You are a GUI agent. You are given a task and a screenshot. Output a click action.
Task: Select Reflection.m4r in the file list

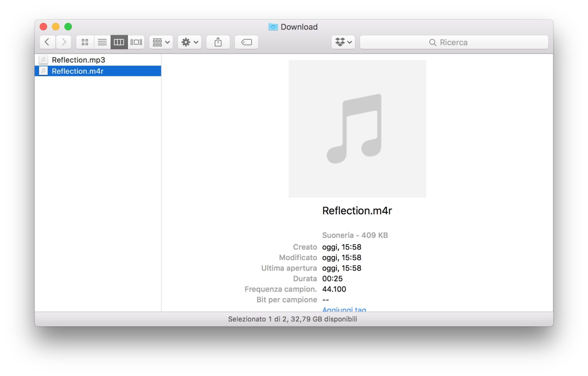tap(78, 71)
